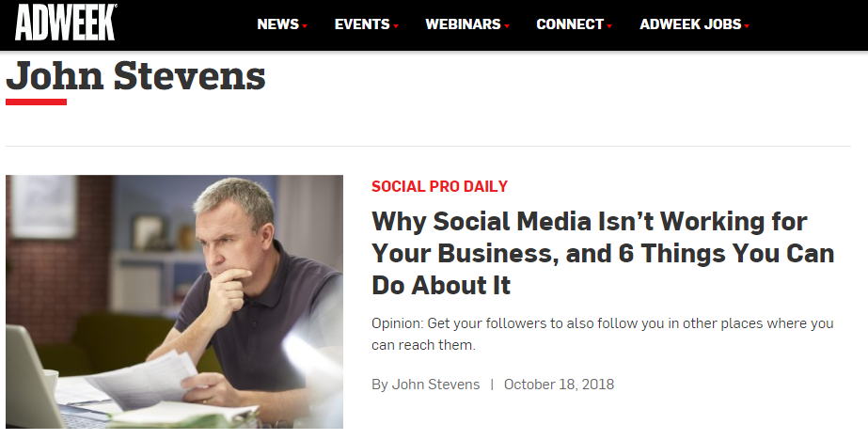Click the Adweek logo
The image size is (868, 440).
66,24
